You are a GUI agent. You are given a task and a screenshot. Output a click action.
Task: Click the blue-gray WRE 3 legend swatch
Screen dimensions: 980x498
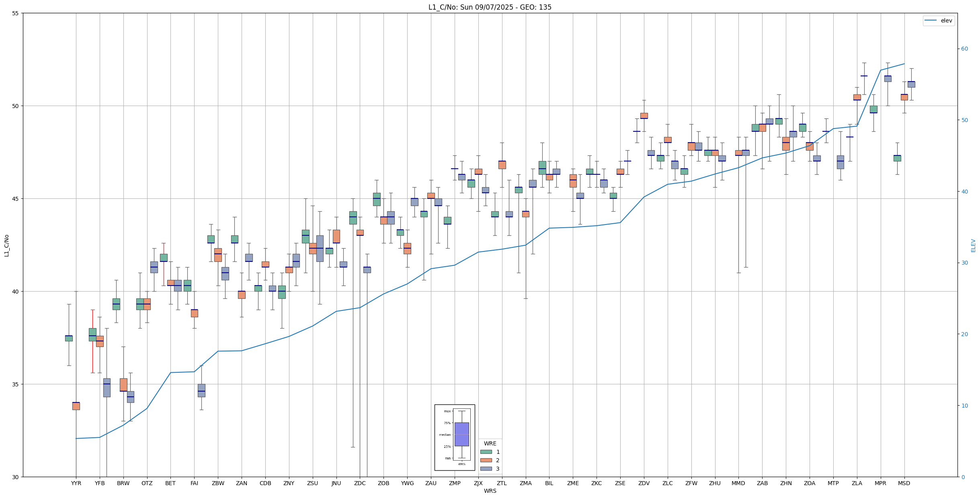coord(486,469)
